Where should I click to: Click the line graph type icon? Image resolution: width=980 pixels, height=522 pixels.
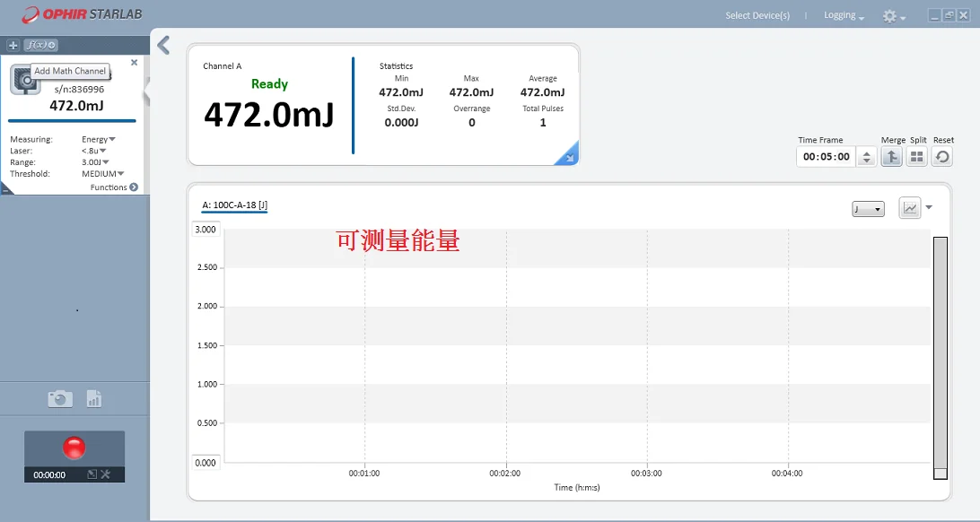pyautogui.click(x=910, y=208)
